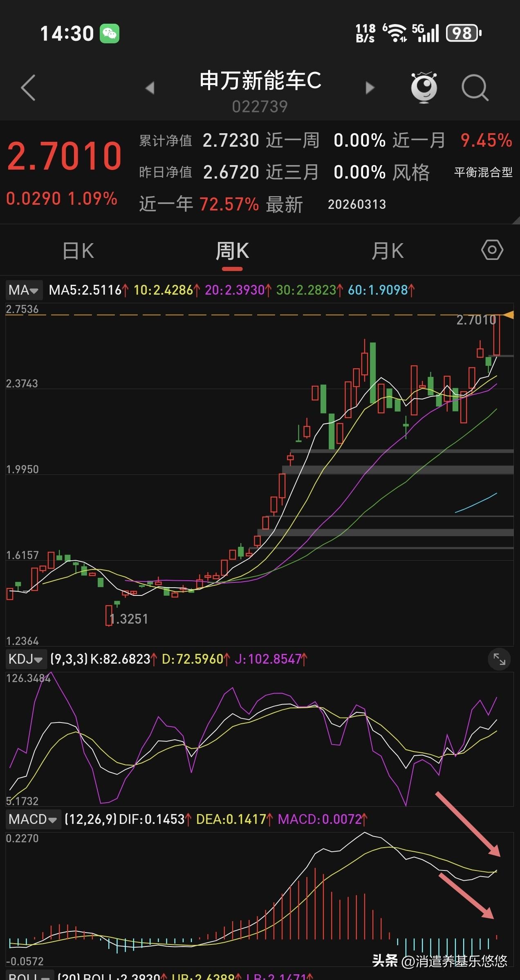Tap KDJ K:82.6823 value

tap(121, 659)
